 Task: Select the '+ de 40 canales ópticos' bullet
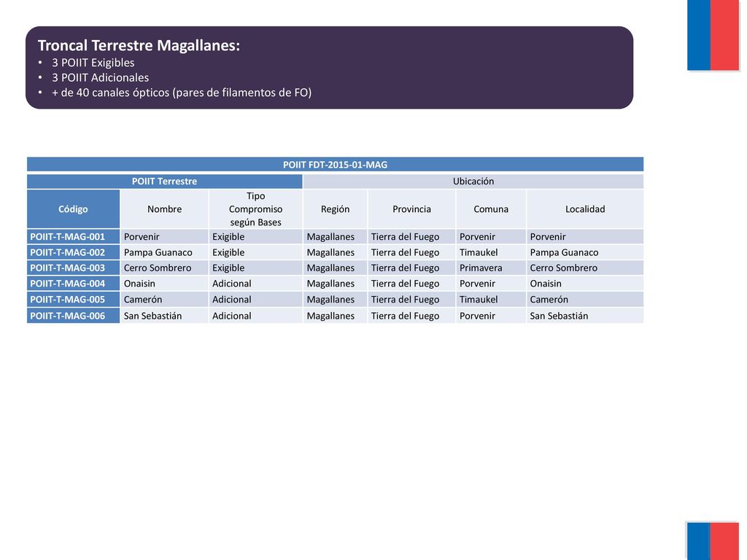[182, 93]
